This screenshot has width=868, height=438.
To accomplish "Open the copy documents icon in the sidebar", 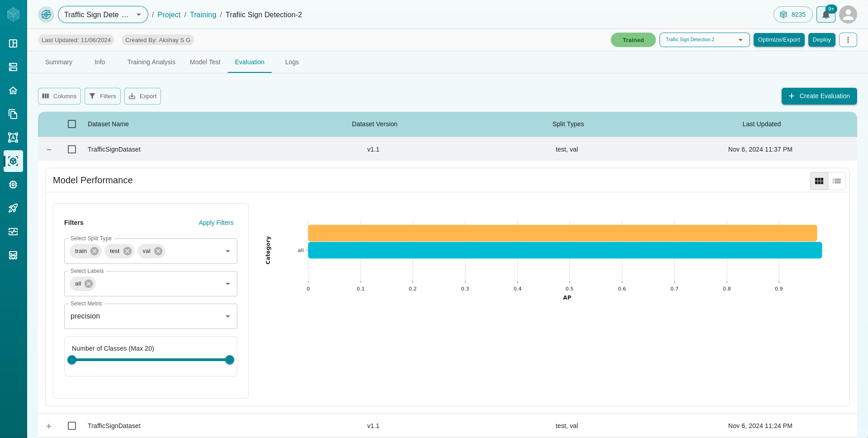I will pos(13,114).
